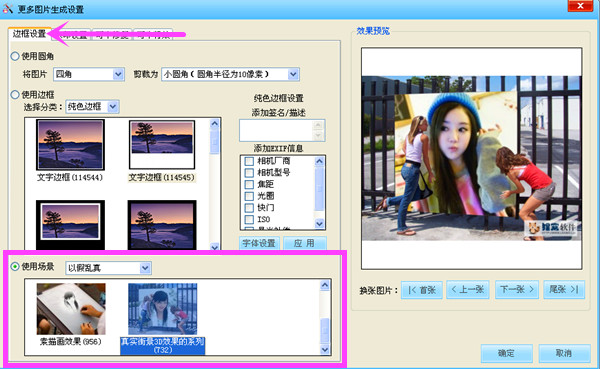
Task: Check the 快门 checkbox
Action: tap(249, 208)
